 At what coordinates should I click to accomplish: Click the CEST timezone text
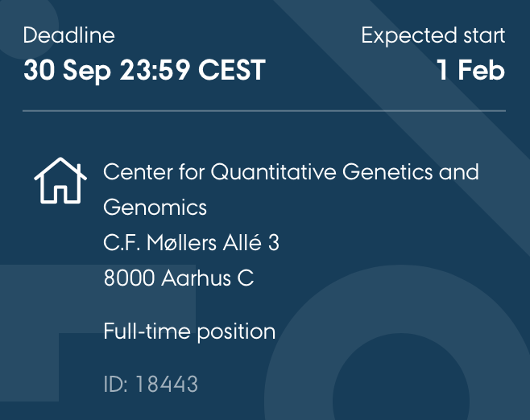coord(232,70)
